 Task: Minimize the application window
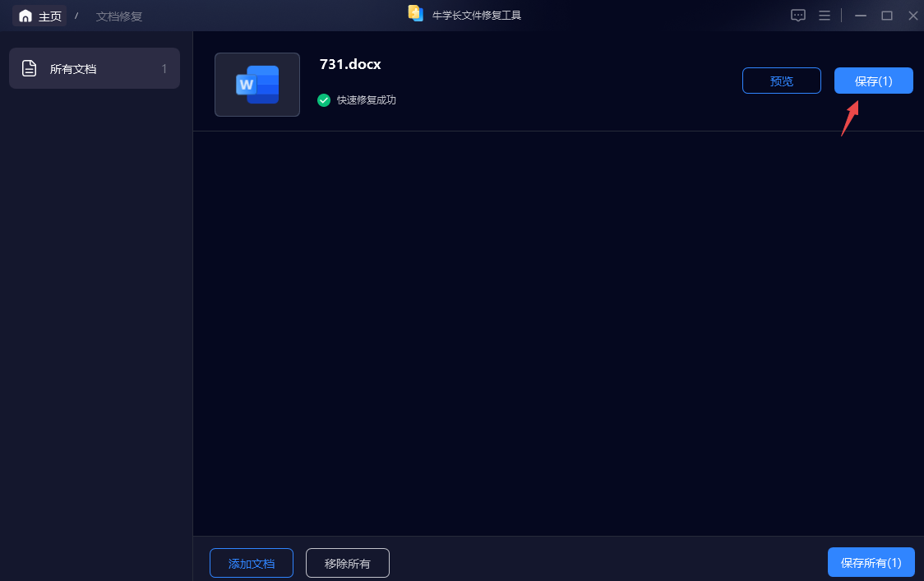(861, 16)
